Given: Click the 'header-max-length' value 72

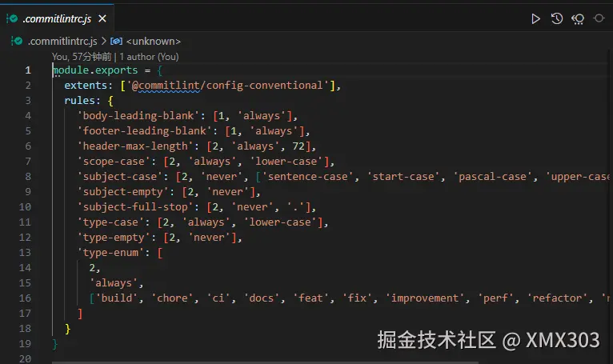Looking at the screenshot, I should coord(298,146).
